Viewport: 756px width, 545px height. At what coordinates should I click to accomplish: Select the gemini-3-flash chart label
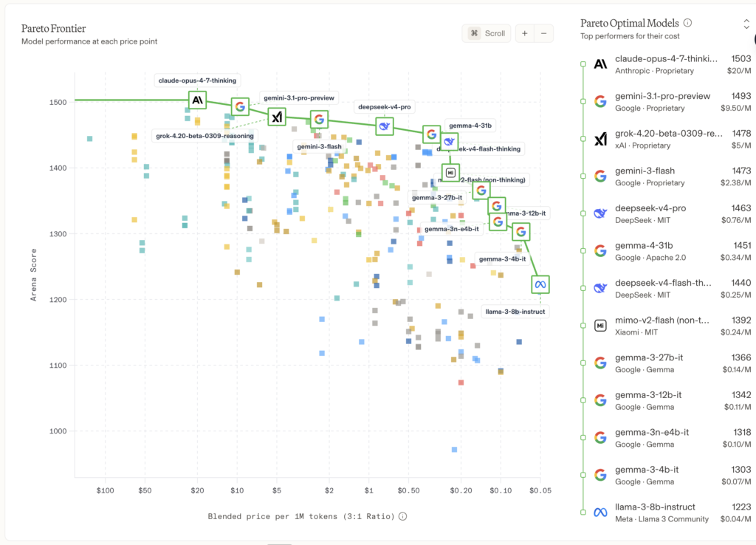click(x=319, y=147)
